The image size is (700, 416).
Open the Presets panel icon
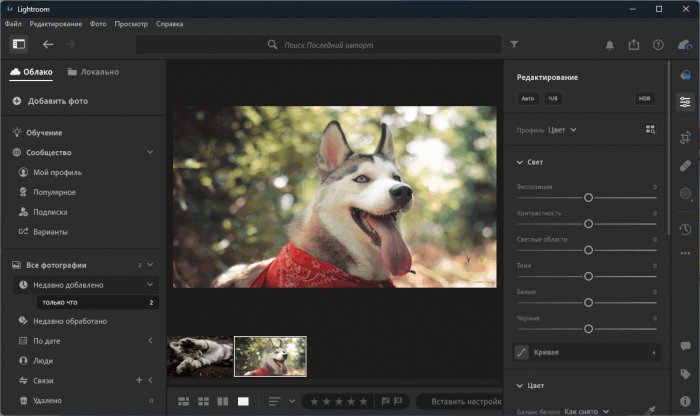tap(685, 75)
